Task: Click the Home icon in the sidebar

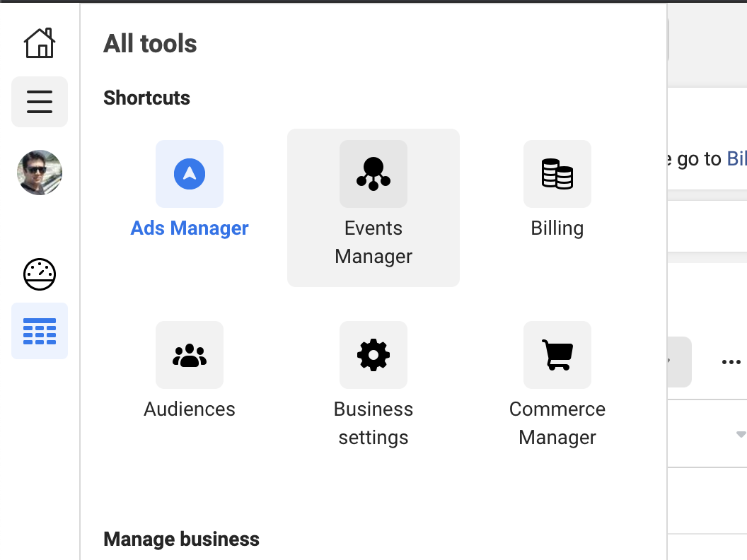Action: tap(40, 43)
